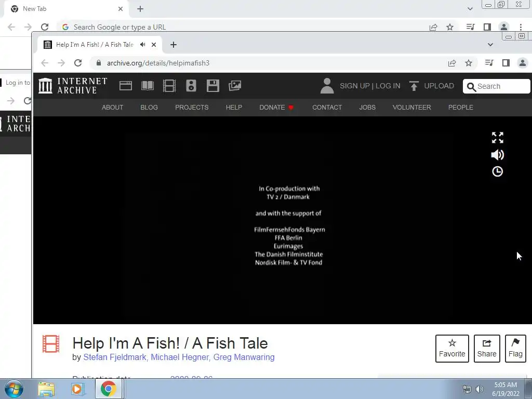
Task: Mute tab via tab audio icon
Action: click(143, 45)
